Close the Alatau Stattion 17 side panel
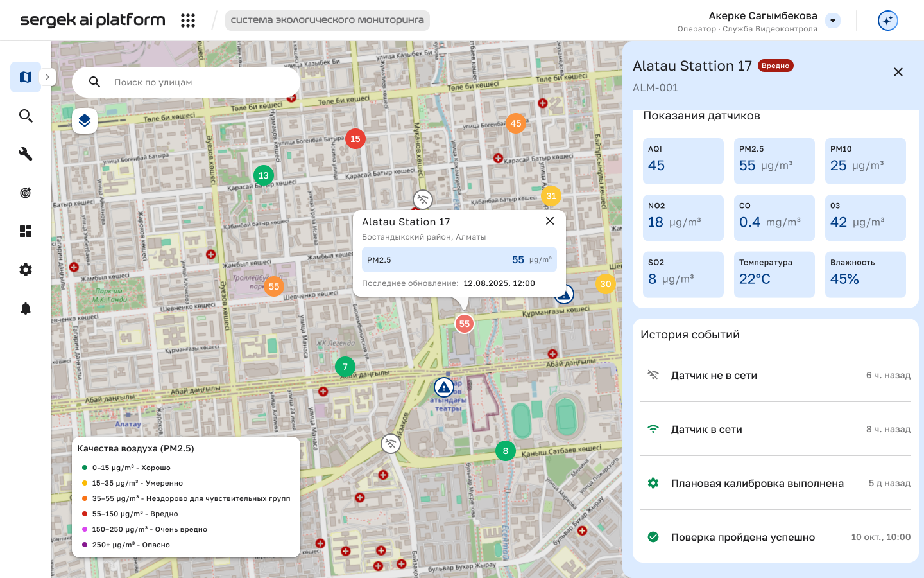Screen dimensions: 924x578 (898, 72)
